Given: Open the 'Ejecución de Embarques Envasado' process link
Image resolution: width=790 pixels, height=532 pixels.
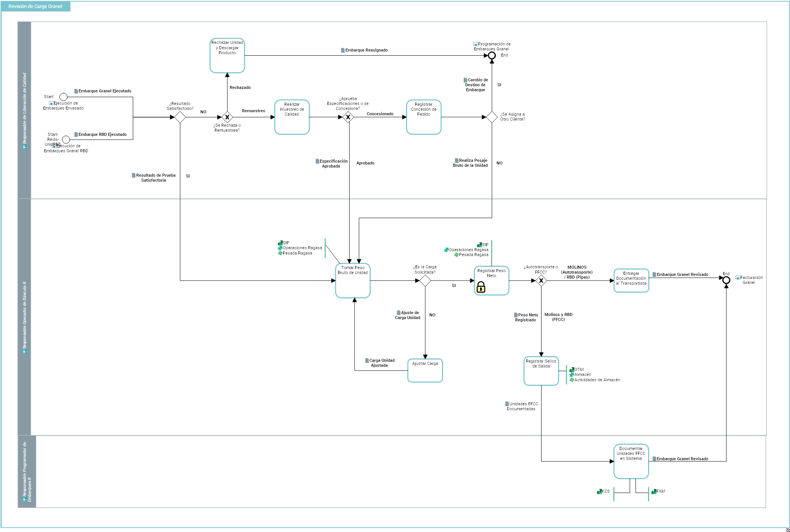Looking at the screenshot, I should (x=63, y=106).
